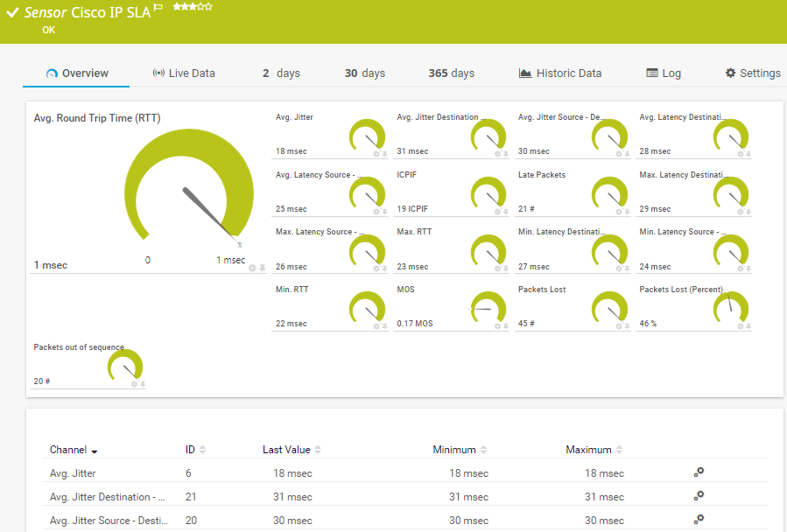Open gear settings for the Min. RTT gauge
Viewport: 787px width, 532px height.
pyautogui.click(x=376, y=326)
